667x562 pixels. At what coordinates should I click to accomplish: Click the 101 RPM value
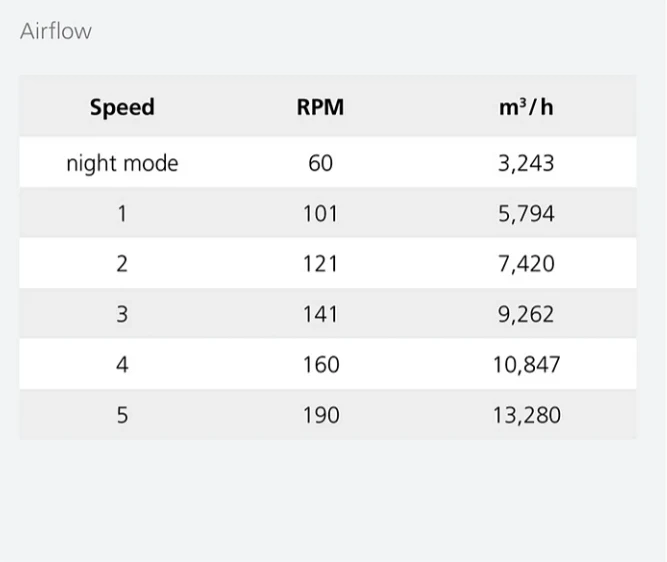click(320, 214)
